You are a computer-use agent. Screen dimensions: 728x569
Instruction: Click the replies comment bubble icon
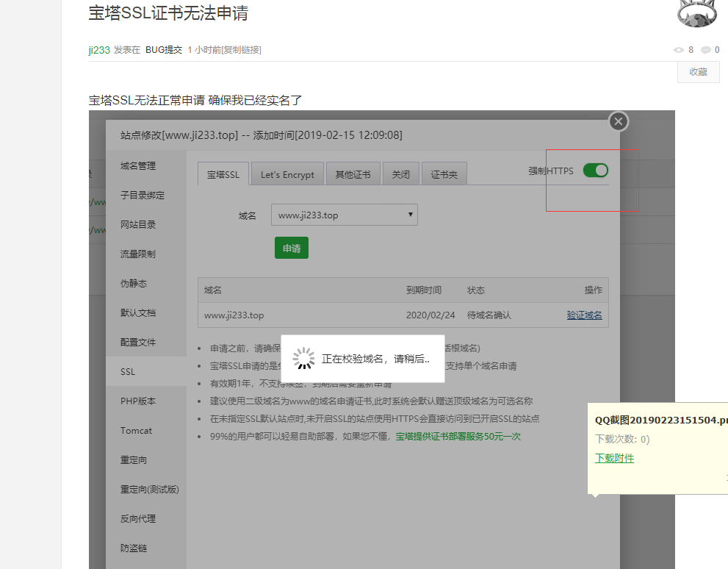[706, 50]
